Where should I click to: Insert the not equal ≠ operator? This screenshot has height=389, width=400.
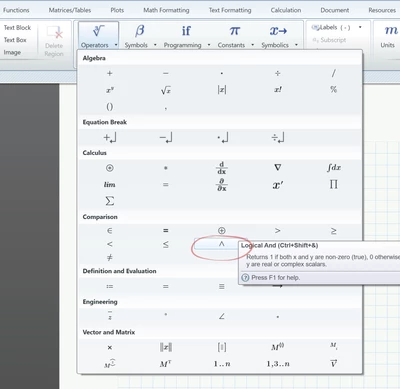[x=110, y=258]
